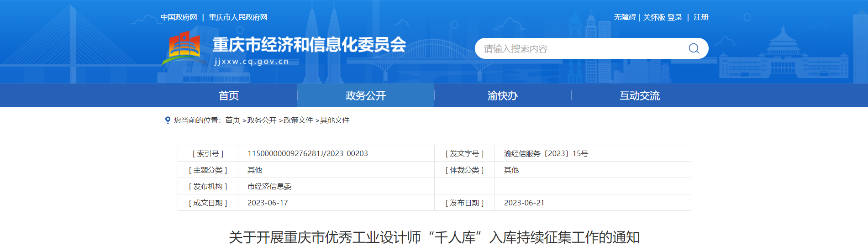The height and width of the screenshot is (246, 868).
Task: Switch to the 政务公开 navigation tab
Action: (366, 95)
